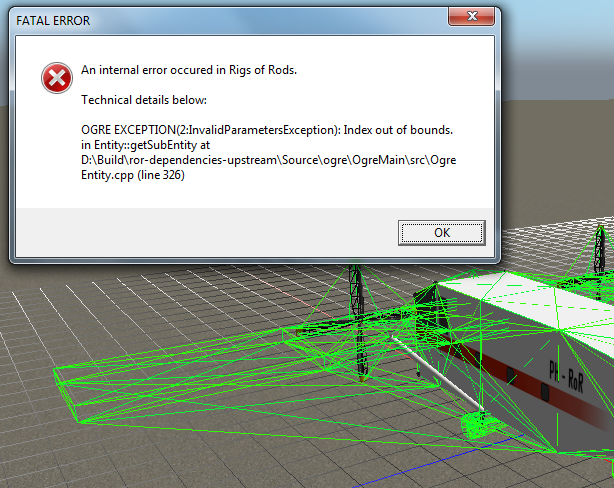614x488 pixels.
Task: Click the "in Entity::getSubEntity at" line
Action: 145,145
